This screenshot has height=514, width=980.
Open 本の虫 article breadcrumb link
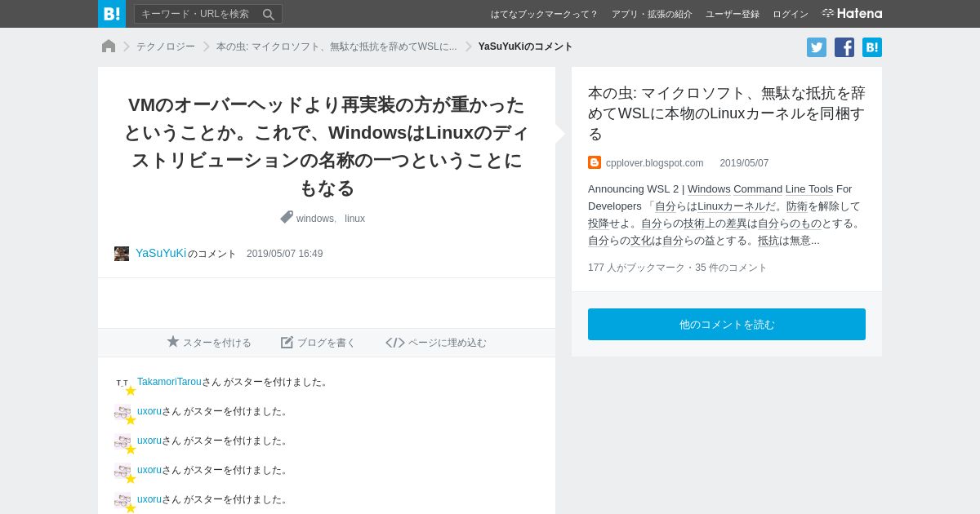point(336,47)
